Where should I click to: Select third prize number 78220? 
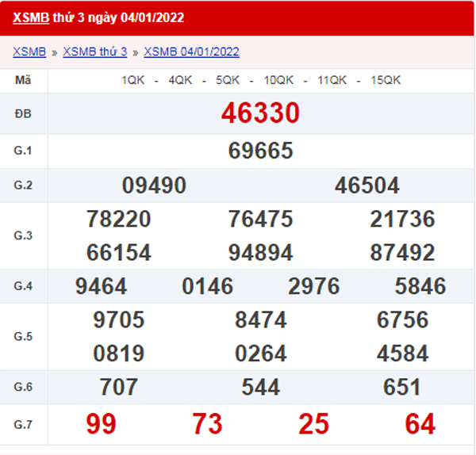[118, 219]
